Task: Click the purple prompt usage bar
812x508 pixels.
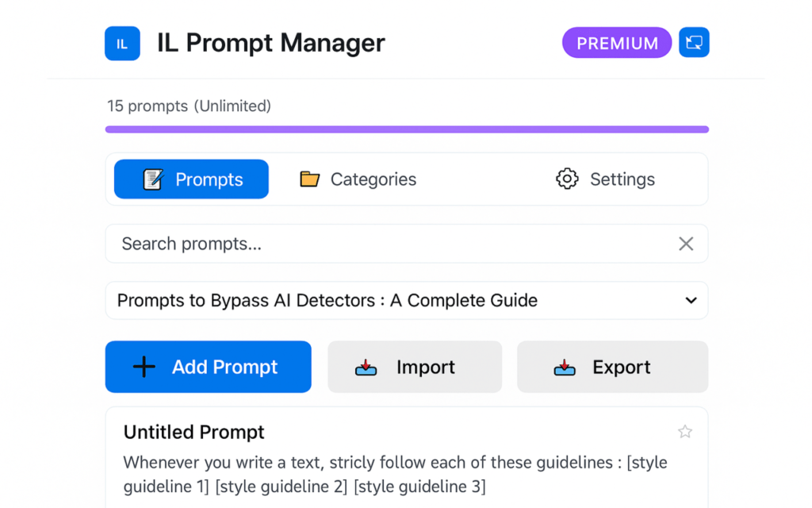Action: pyautogui.click(x=406, y=129)
